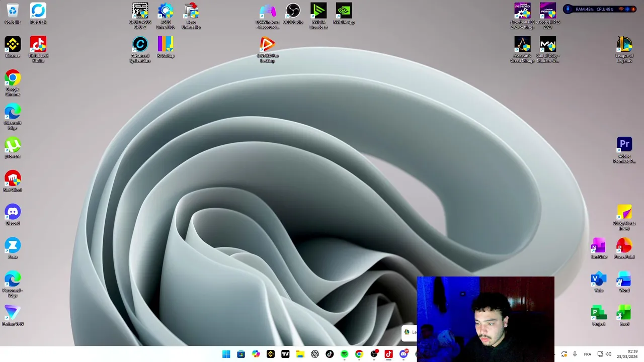The width and height of the screenshot is (644, 362).
Task: Open the network tray icon
Action: 600,354
